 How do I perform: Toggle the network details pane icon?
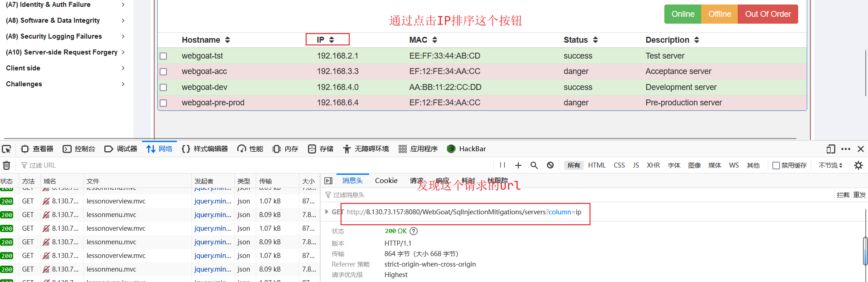328,181
